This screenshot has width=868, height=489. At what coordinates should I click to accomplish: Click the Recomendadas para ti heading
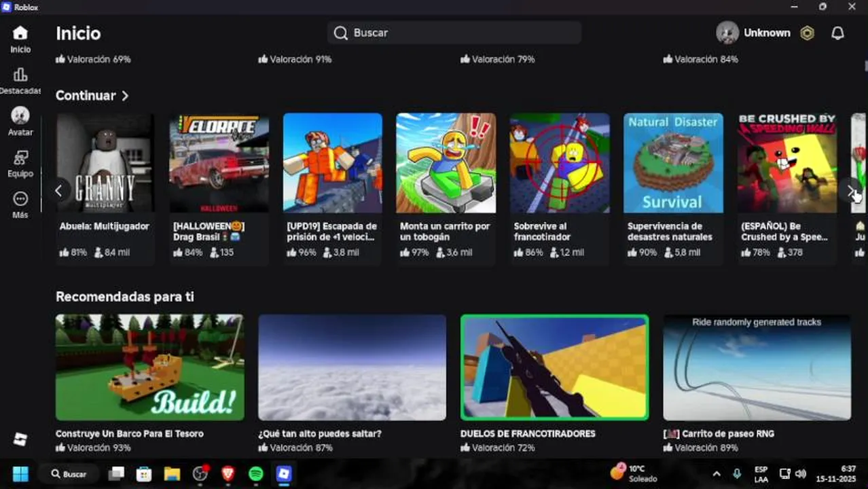click(x=125, y=297)
